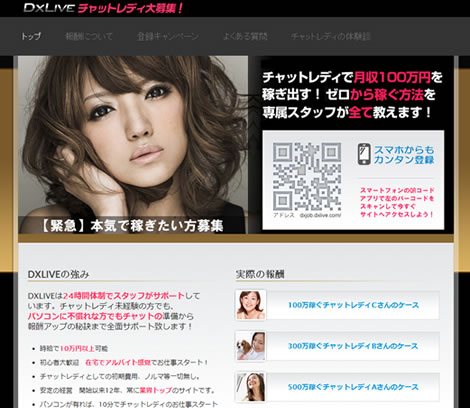Click the Aさん case thumbnail photo
The image size is (470, 408).
pyautogui.click(x=251, y=387)
